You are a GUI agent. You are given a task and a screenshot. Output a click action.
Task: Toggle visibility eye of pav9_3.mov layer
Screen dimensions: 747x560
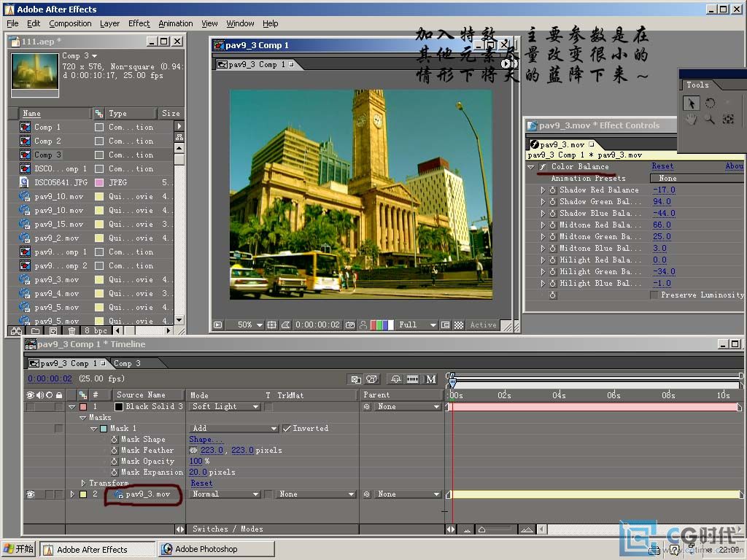pos(31,494)
